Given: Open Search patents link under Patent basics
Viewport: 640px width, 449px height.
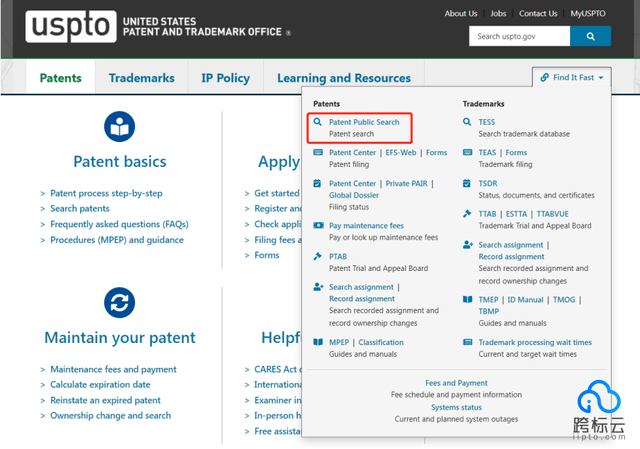Looking at the screenshot, I should click(80, 209).
